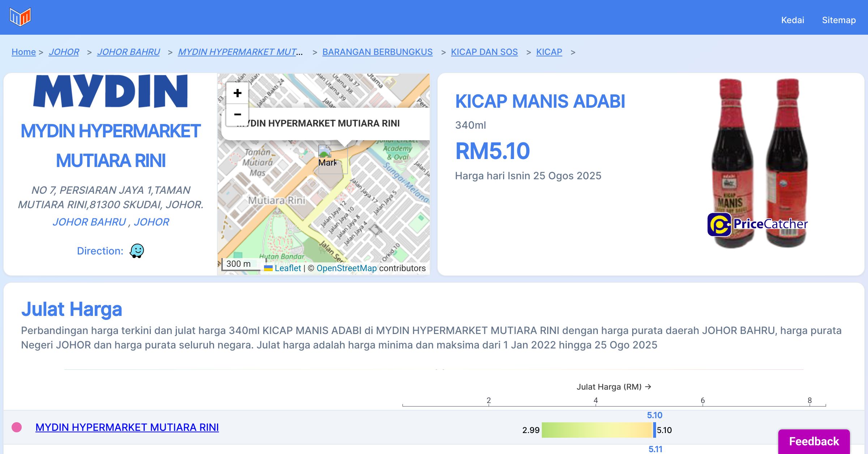
Task: Open MYDIN HYPERMARKET MUTIARA RINI price row link
Action: 127,427
